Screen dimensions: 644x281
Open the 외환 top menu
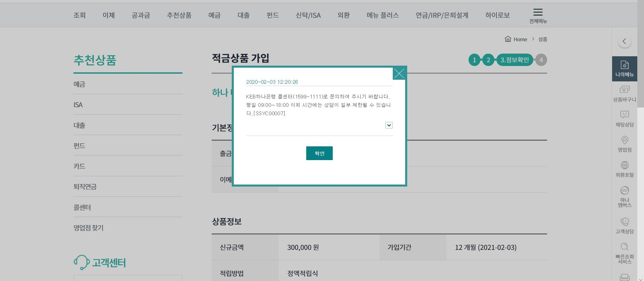pos(343,15)
